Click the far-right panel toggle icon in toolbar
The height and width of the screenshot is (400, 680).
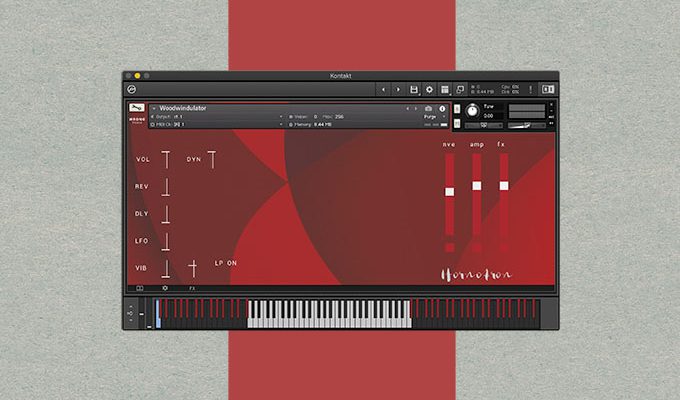547,90
